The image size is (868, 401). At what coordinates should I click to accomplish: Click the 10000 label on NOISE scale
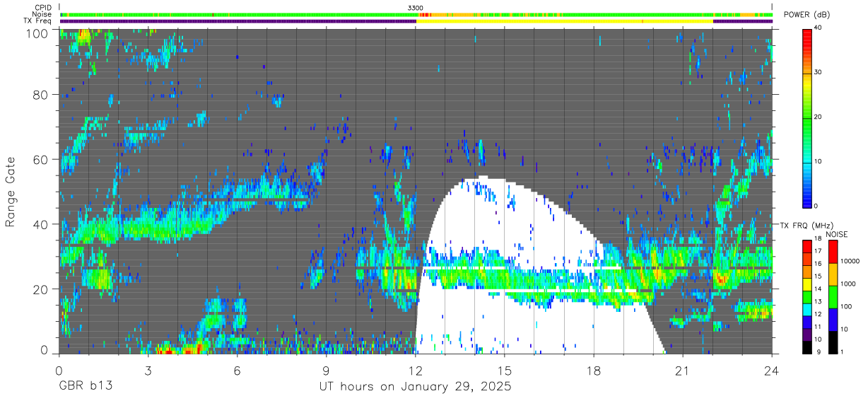point(850,261)
